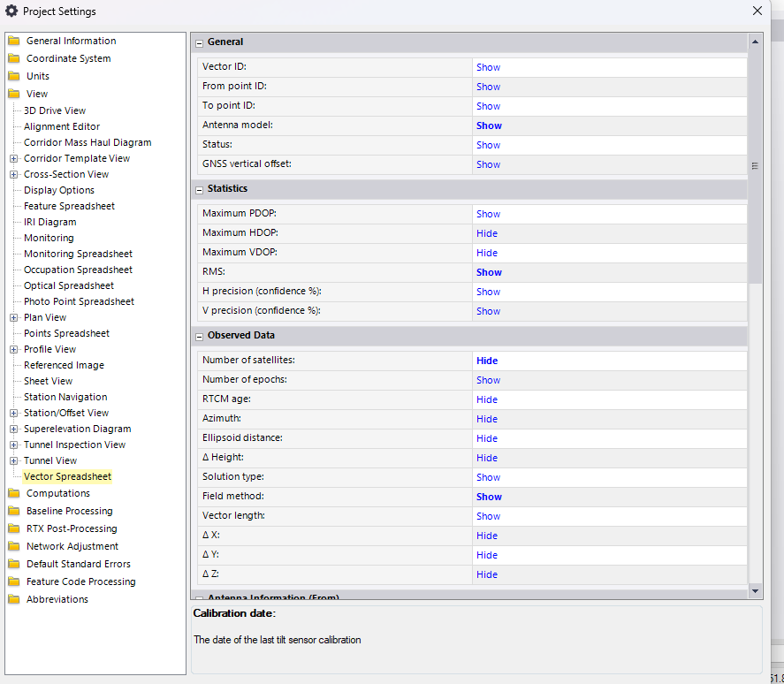Toggle the Antenna model Show value
The image size is (784, 684).
point(489,125)
